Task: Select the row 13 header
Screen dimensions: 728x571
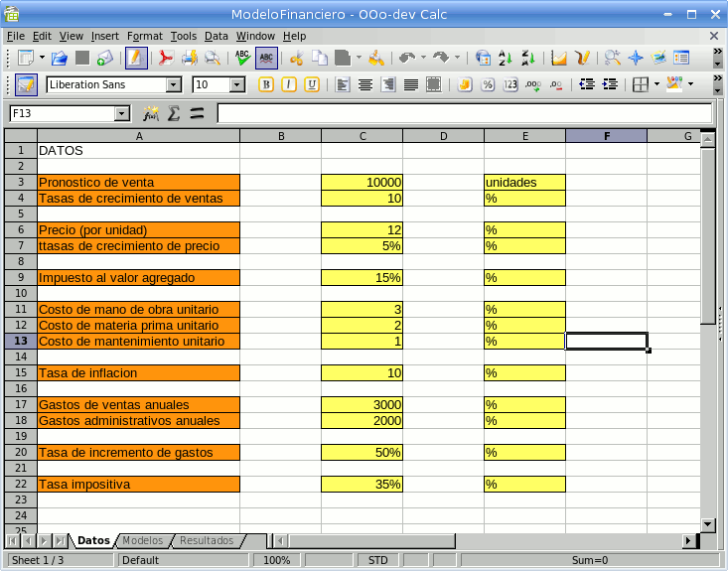Action: pyautogui.click(x=21, y=341)
